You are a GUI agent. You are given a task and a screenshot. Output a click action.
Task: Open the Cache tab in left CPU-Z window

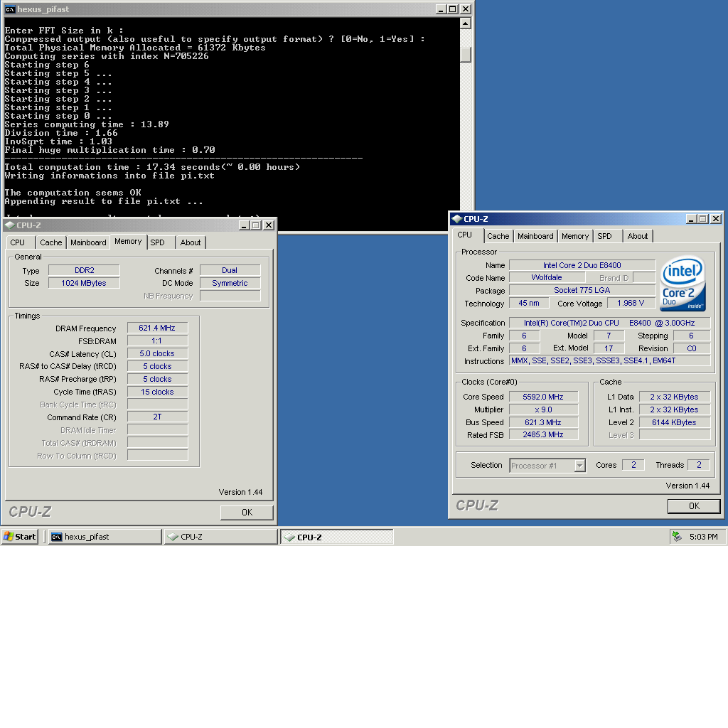pyautogui.click(x=50, y=242)
